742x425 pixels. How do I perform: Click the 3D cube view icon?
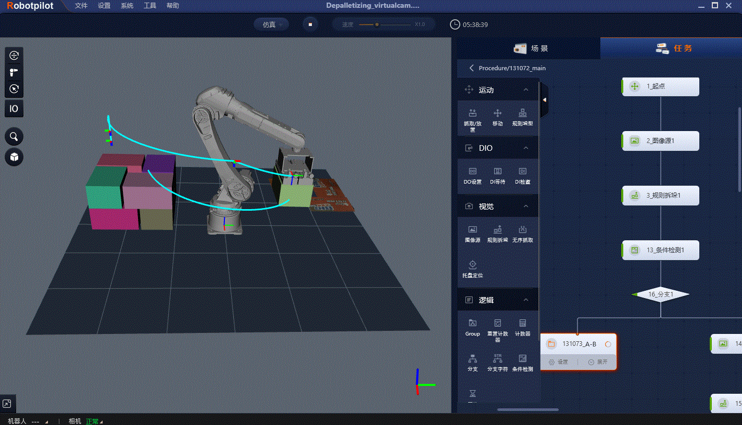14,157
